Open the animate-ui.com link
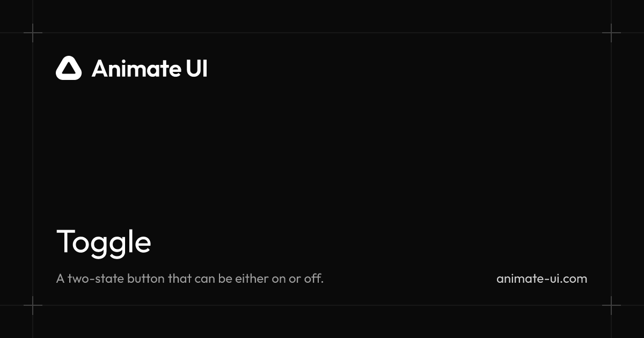The width and height of the screenshot is (644, 338). [541, 279]
